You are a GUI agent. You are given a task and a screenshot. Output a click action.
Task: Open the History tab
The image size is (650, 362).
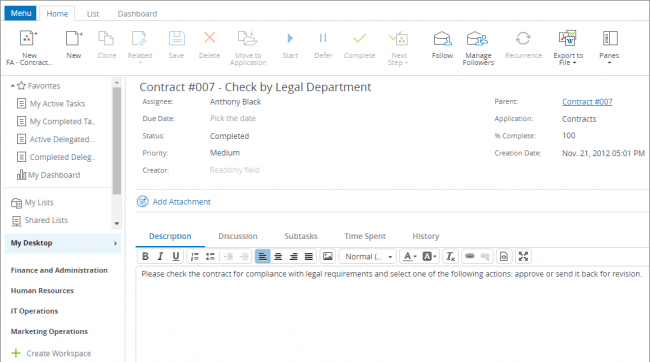click(x=426, y=236)
